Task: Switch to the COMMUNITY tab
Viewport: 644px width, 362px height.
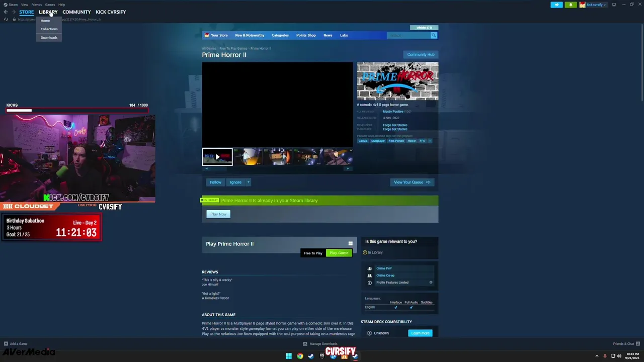Action: (76, 12)
